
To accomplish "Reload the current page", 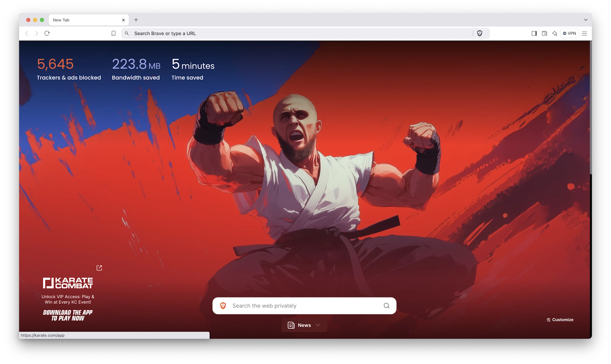I will [x=47, y=33].
